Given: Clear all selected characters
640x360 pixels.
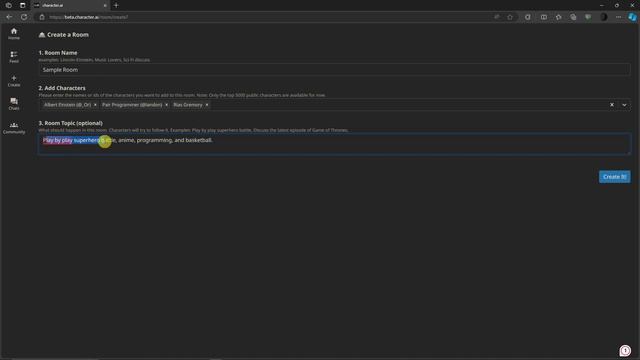Looking at the screenshot, I should click(612, 105).
